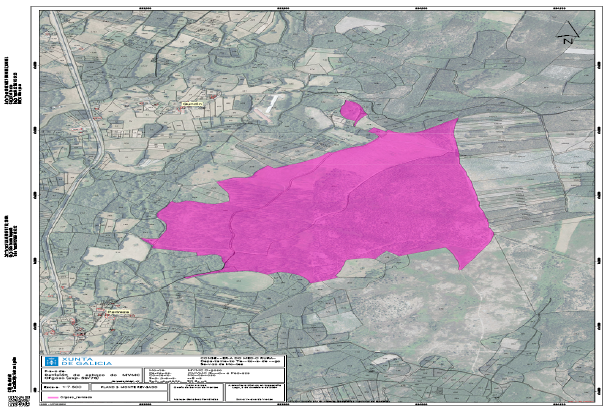Click the central signature box with signer name

[x=197, y=392]
